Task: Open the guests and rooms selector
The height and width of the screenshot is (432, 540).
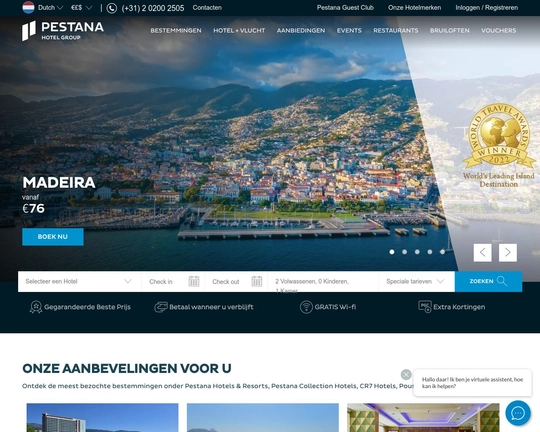Action: pos(323,281)
